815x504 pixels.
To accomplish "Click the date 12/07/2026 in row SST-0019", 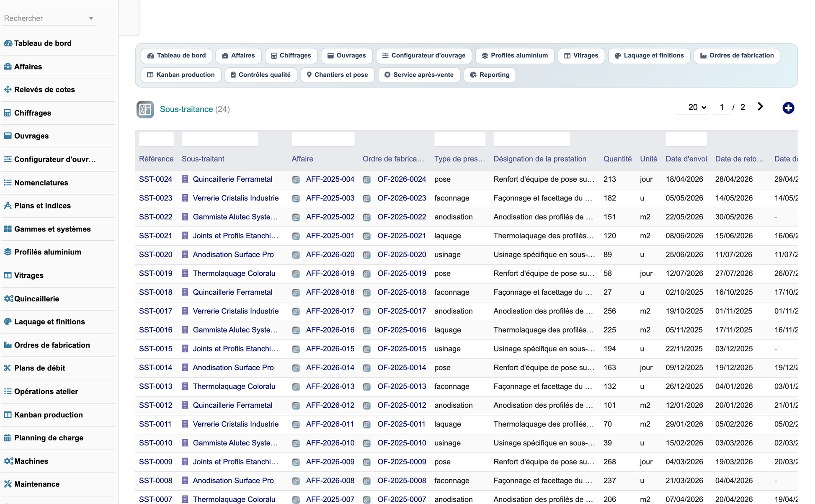I will 684,273.
